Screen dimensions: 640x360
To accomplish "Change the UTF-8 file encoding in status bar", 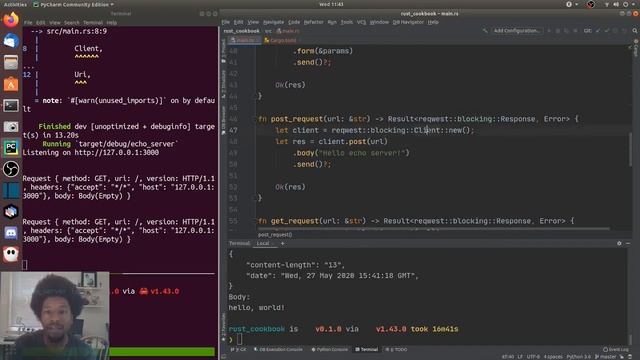I will pos(533,357).
